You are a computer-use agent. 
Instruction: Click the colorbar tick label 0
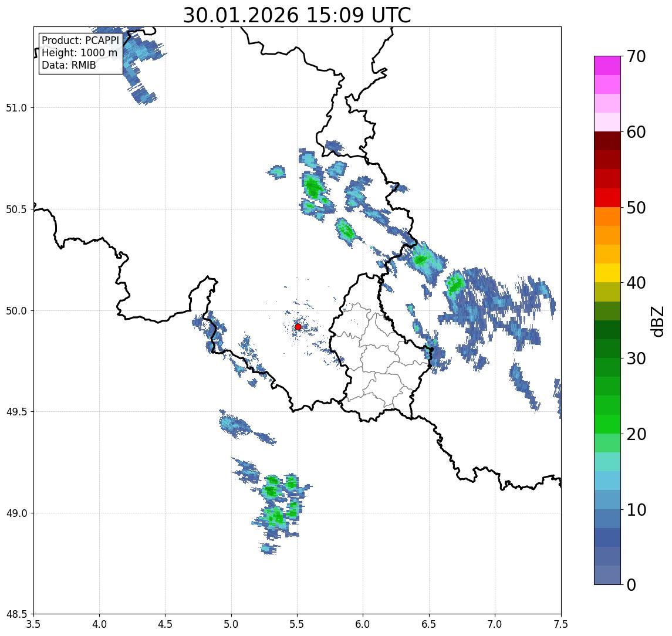tap(632, 584)
